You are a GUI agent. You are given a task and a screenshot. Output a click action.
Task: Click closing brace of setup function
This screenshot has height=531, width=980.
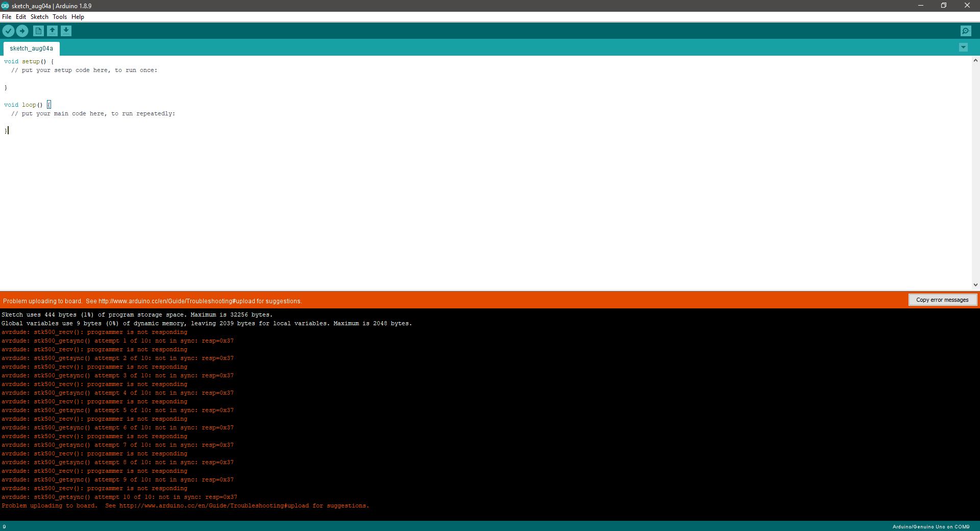pyautogui.click(x=6, y=87)
